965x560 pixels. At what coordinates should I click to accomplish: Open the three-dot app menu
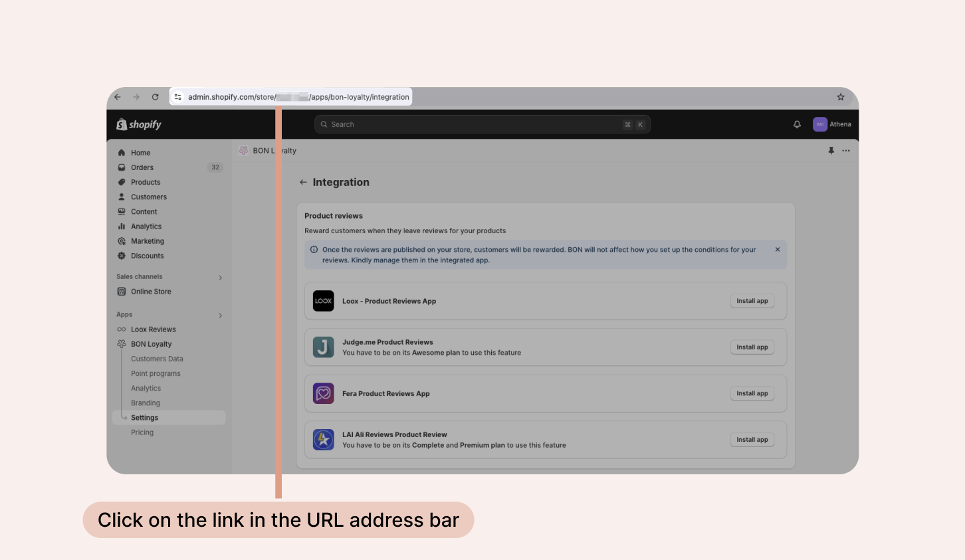coord(846,151)
